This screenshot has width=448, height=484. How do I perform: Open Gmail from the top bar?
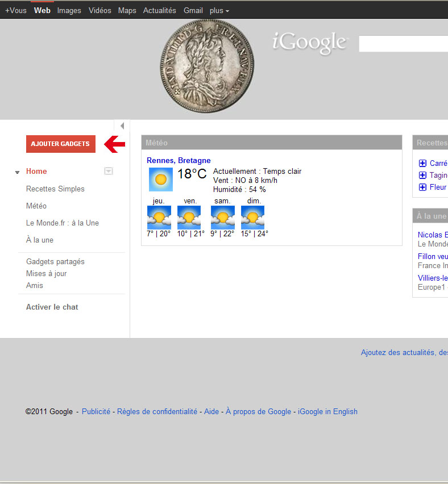coord(193,11)
